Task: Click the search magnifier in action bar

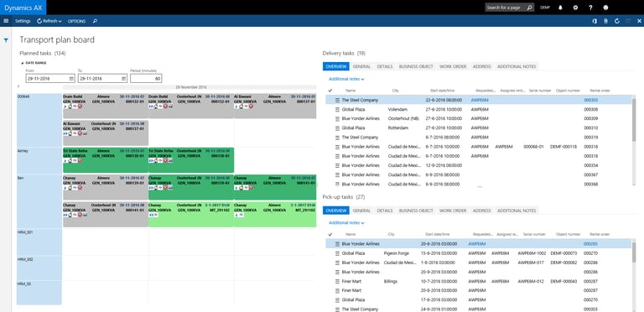Action: (95, 21)
